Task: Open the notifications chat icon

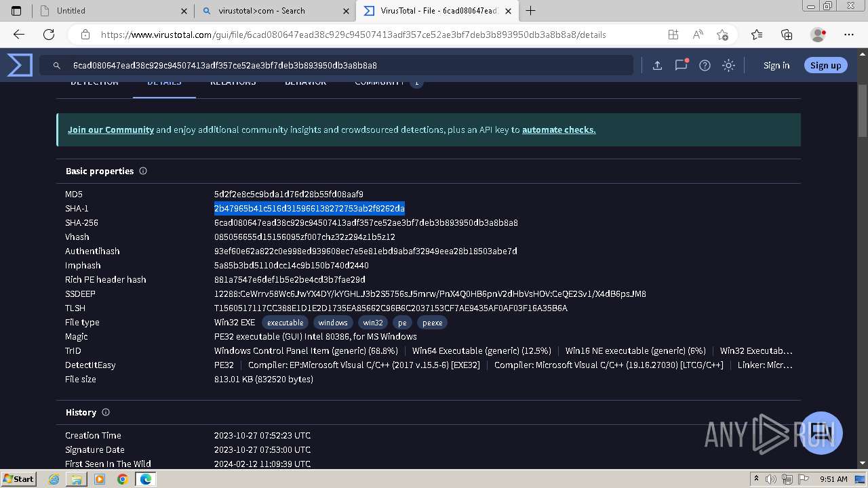Action: (x=681, y=65)
